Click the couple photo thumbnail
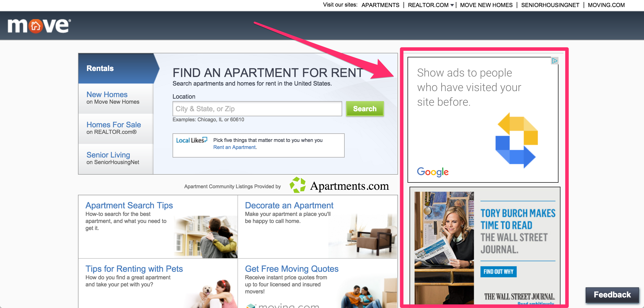This screenshot has height=308, width=644. click(205, 237)
